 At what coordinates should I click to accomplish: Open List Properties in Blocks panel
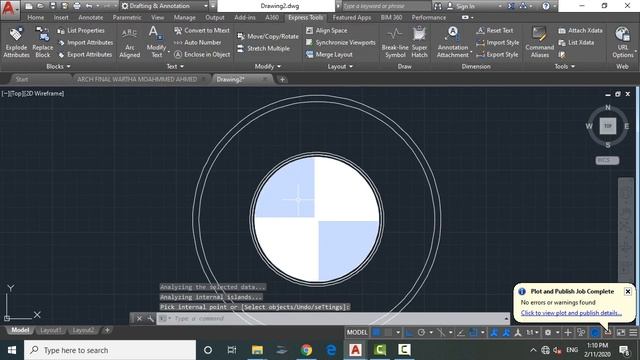tap(81, 31)
